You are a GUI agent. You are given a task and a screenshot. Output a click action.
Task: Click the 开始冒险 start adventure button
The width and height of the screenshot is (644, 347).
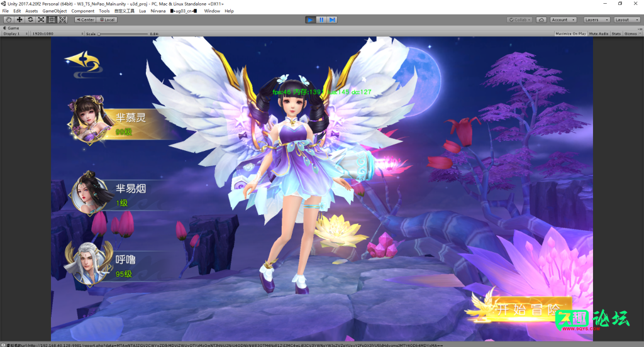point(526,310)
